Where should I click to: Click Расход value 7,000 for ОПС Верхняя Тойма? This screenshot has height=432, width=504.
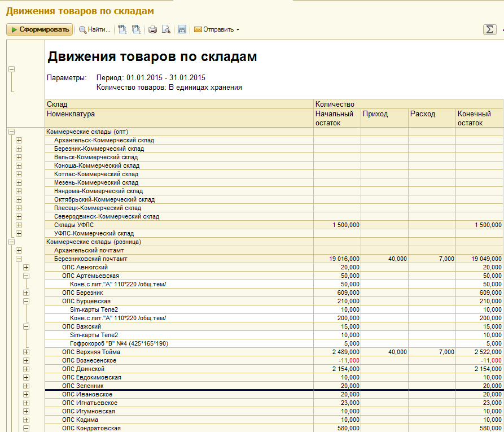click(x=432, y=352)
